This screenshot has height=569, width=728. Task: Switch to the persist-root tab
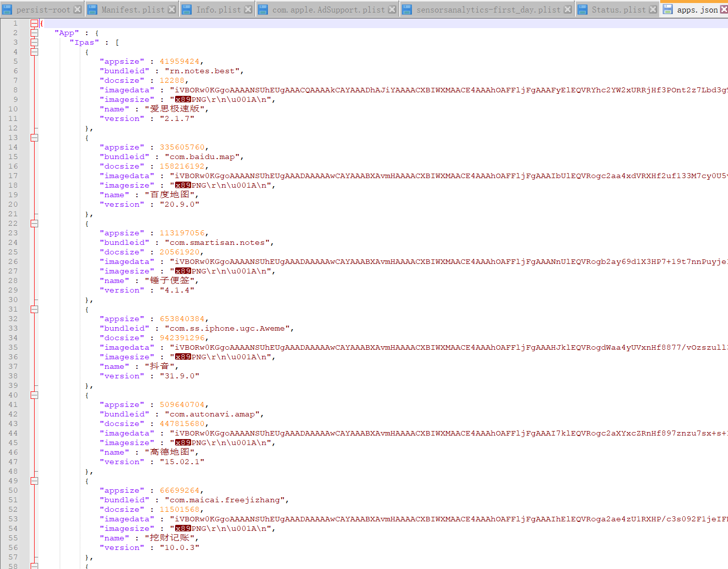click(x=43, y=10)
